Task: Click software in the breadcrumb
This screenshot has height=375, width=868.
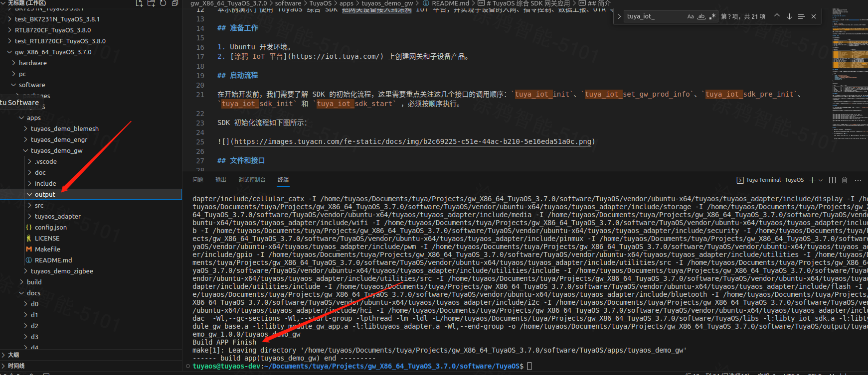Action: 288,3
